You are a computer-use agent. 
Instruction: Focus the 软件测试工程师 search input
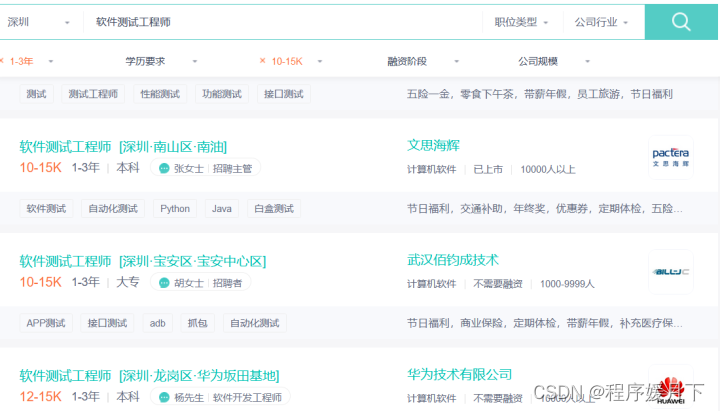click(282, 22)
